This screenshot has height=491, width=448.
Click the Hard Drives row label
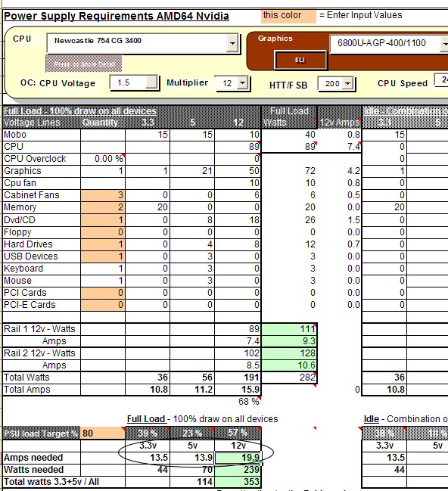(28, 244)
